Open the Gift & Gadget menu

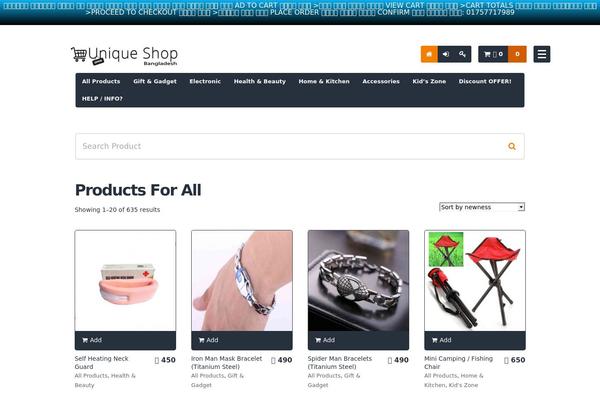tap(155, 81)
